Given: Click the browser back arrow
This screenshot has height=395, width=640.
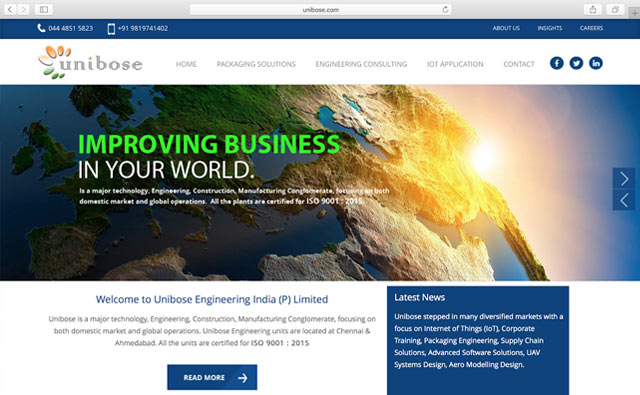Looking at the screenshot, I should [x=10, y=9].
